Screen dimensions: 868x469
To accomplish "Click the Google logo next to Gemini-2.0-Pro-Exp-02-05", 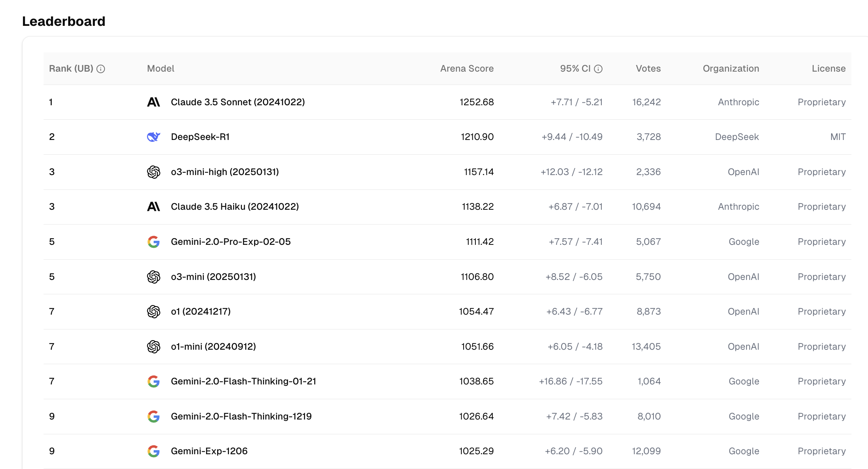I will (154, 242).
